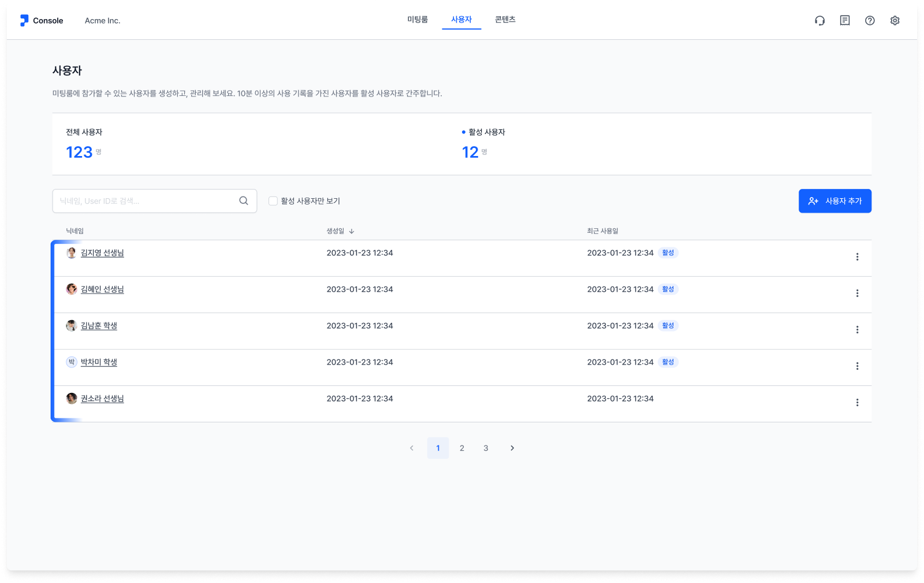This screenshot has width=924, height=583.
Task: Open the 김남훈 학생 user link
Action: tap(99, 326)
